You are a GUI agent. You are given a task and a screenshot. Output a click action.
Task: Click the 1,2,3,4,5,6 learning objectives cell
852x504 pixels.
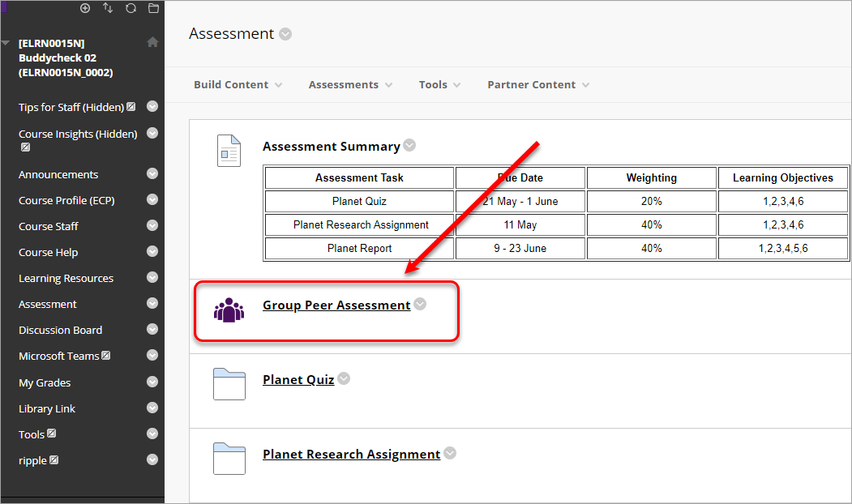tap(783, 248)
